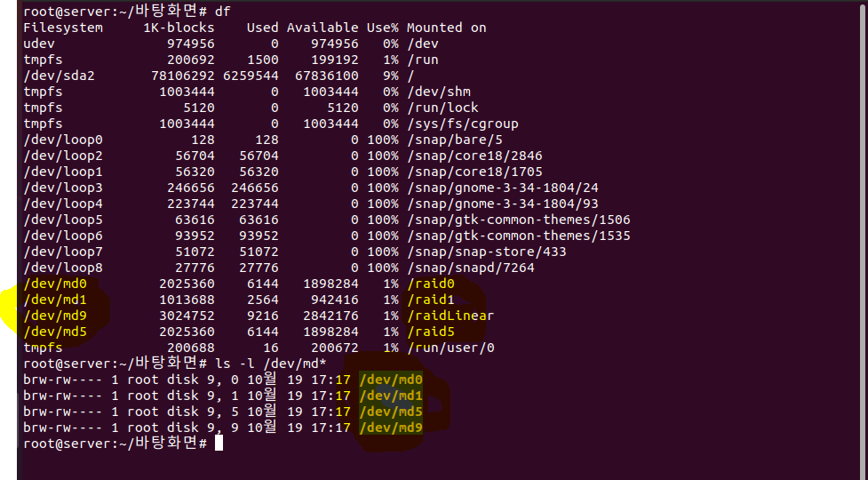The image size is (868, 480).
Task: Click the value '200692' in the /run row
Action: tap(191, 60)
